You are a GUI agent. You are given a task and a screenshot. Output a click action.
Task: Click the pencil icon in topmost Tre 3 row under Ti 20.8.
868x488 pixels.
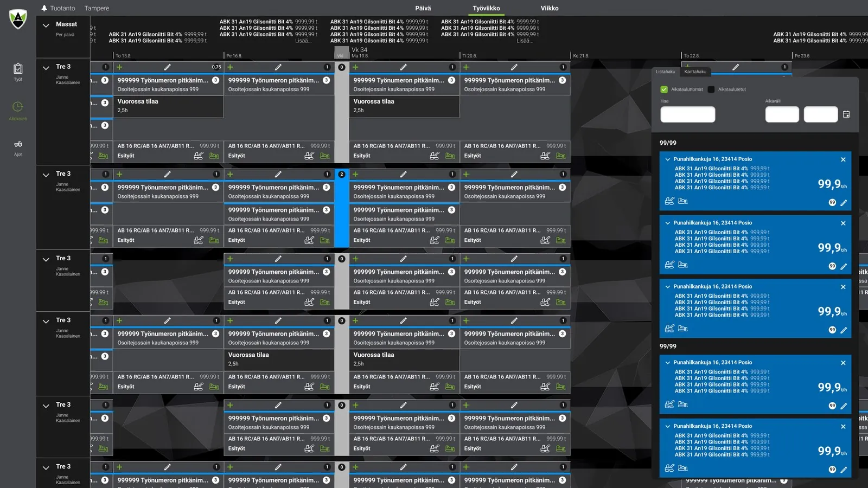514,67
